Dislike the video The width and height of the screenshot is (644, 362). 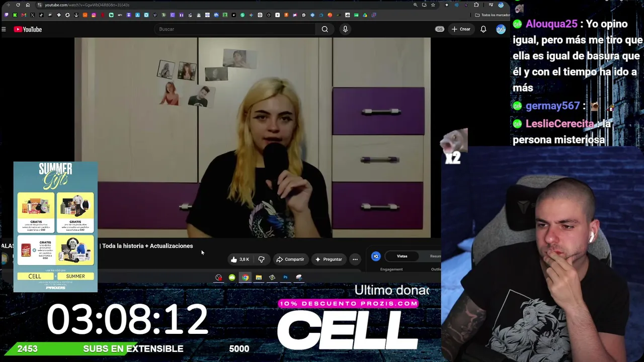tap(261, 259)
